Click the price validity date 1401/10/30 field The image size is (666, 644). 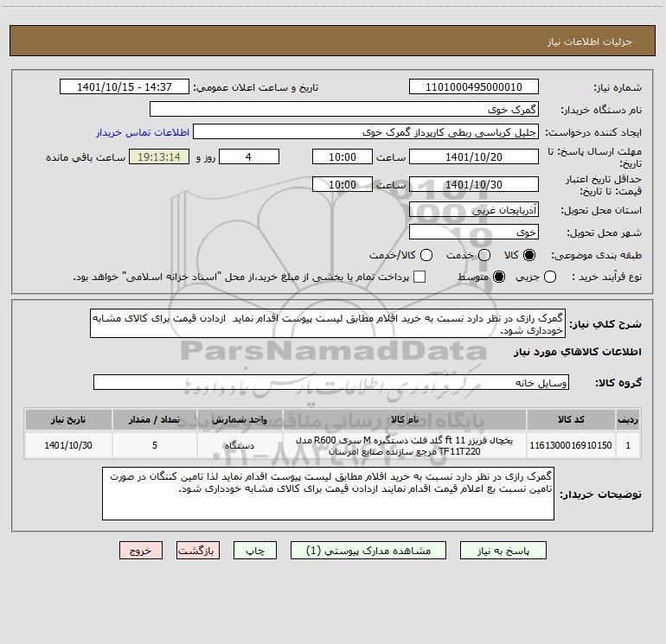(474, 184)
